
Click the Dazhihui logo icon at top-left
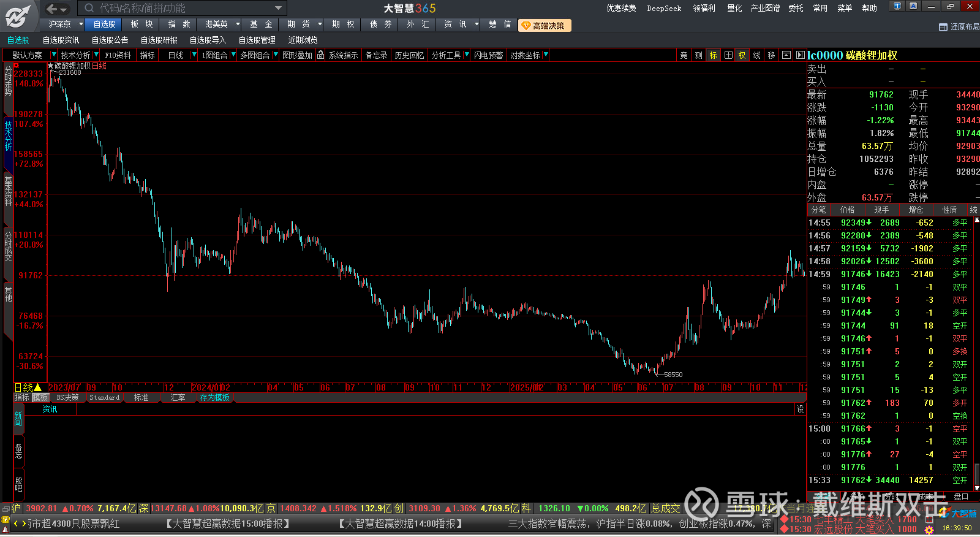pyautogui.click(x=18, y=16)
